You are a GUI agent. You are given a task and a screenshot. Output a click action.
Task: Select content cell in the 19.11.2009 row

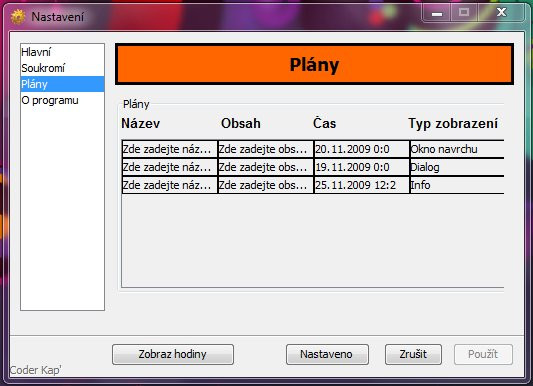click(x=265, y=167)
